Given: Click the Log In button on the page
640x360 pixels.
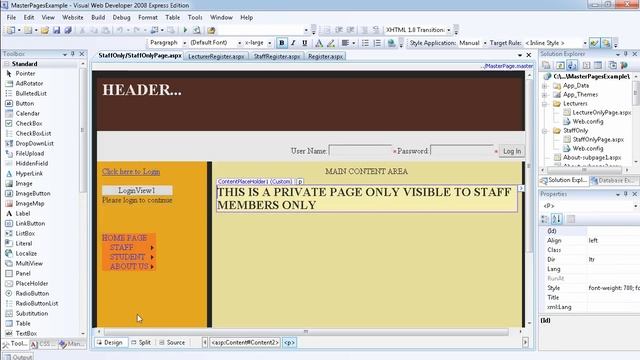Looking at the screenshot, I should [512, 151].
